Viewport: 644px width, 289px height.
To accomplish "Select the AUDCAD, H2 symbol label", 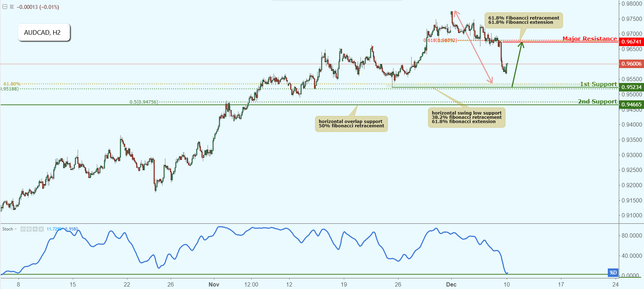I will [x=44, y=33].
